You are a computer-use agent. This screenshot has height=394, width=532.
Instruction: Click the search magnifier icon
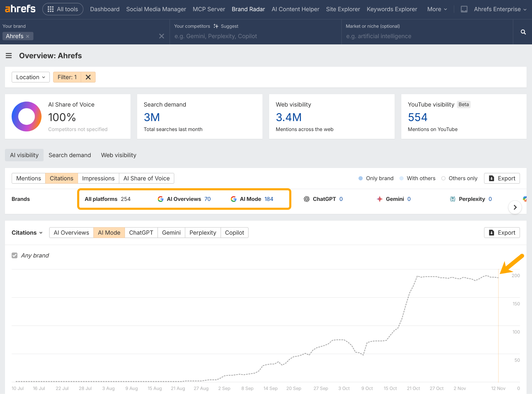pyautogui.click(x=523, y=32)
